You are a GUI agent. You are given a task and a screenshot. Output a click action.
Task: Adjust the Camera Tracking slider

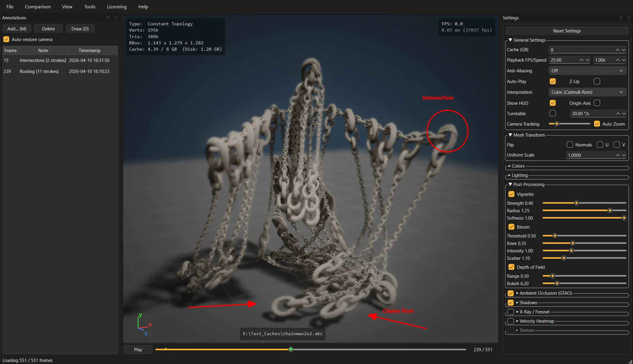569,124
